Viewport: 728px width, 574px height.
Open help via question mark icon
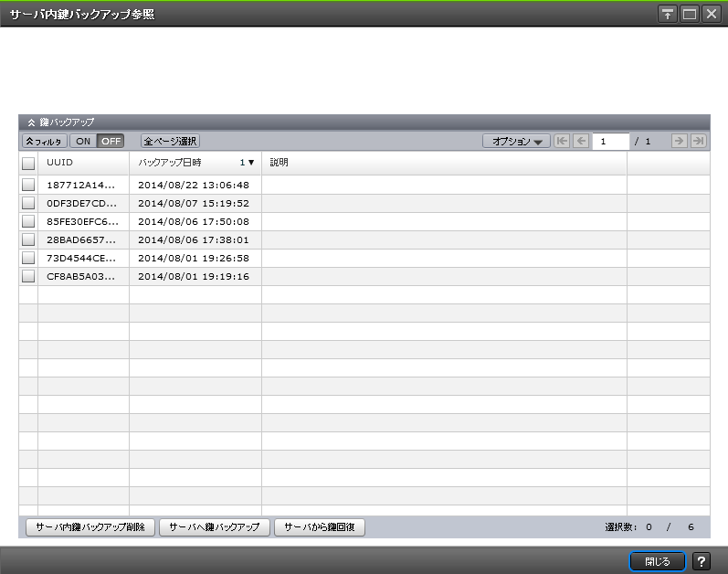click(x=702, y=561)
